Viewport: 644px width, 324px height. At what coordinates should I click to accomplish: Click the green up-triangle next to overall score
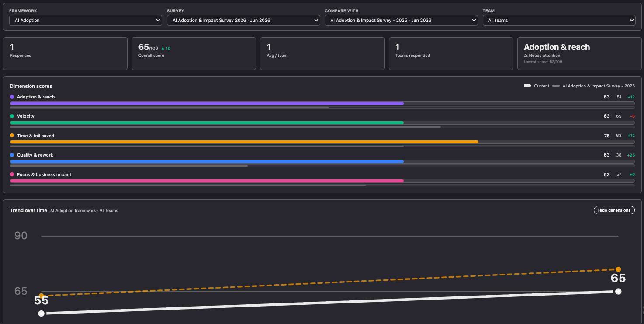pos(163,49)
